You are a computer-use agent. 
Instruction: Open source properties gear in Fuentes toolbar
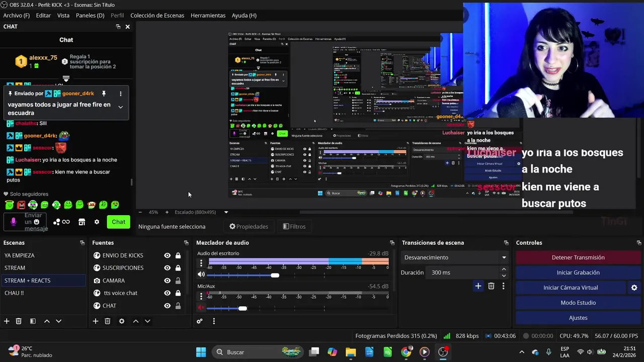pyautogui.click(x=121, y=321)
